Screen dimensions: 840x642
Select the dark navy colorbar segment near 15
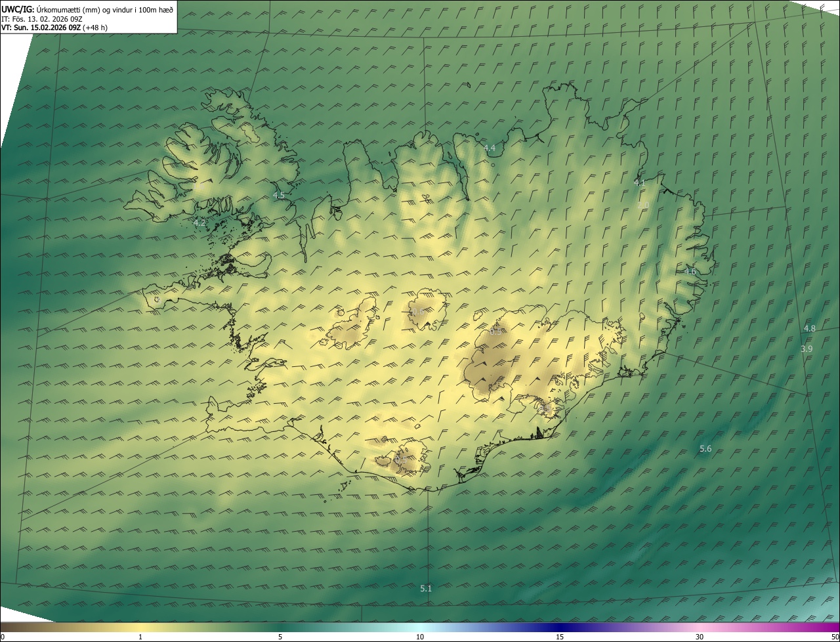(560, 627)
